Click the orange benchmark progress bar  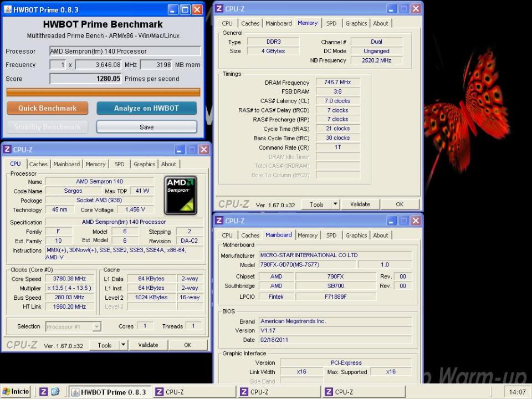tap(103, 92)
